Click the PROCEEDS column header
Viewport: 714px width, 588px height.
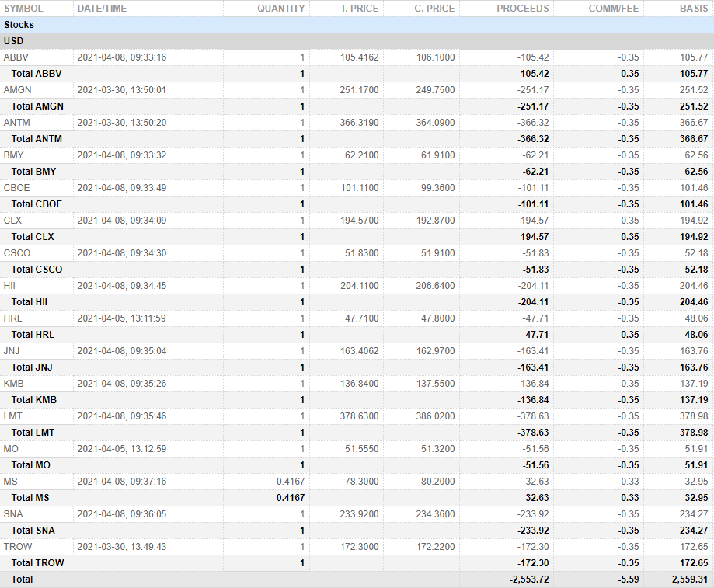522,9
